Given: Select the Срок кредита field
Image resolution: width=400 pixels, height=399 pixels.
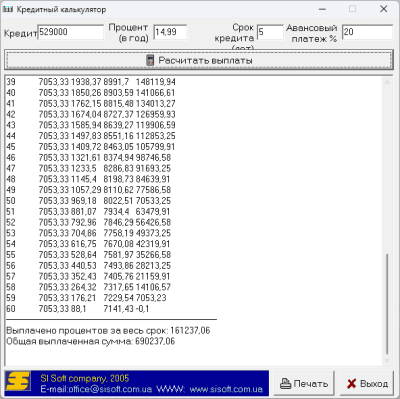Looking at the screenshot, I should 270,32.
